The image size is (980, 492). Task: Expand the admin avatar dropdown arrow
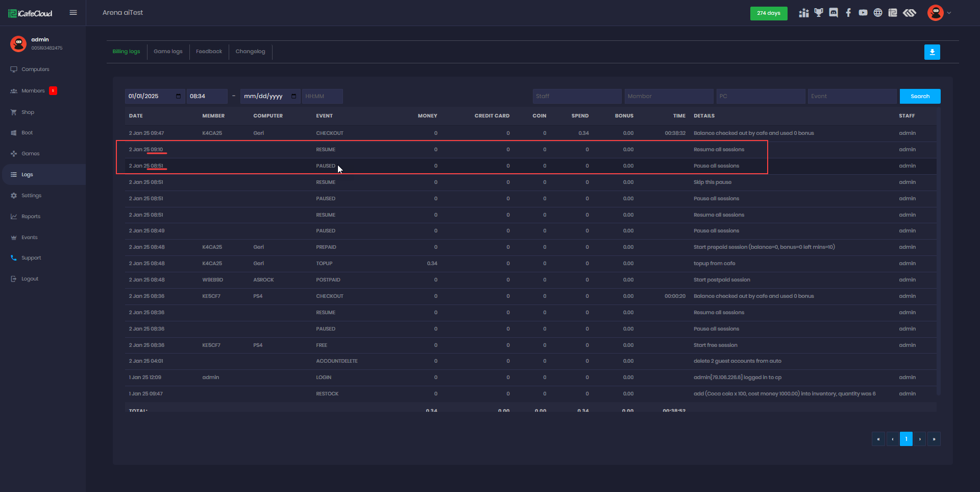pyautogui.click(x=949, y=13)
